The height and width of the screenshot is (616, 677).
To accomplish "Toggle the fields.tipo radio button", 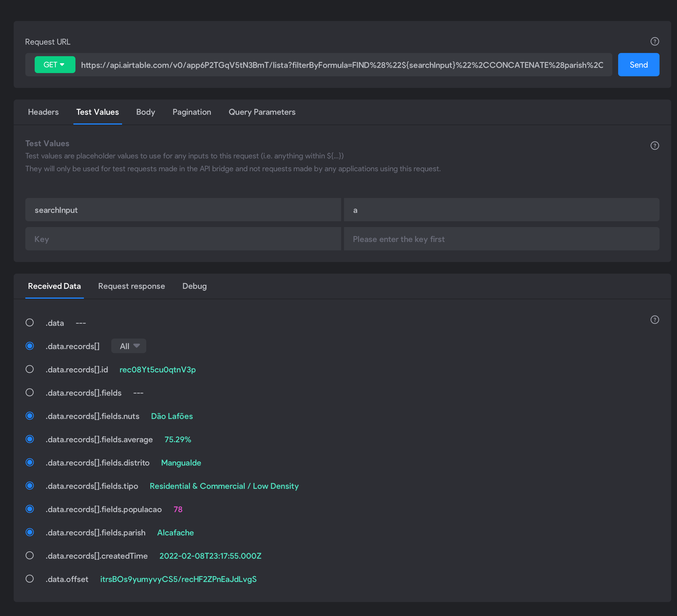I will (x=29, y=486).
